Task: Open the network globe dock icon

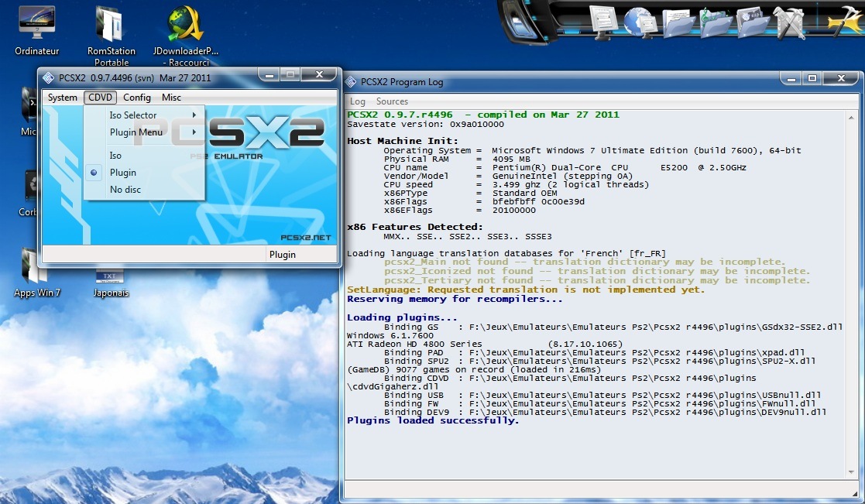Action: 640,23
